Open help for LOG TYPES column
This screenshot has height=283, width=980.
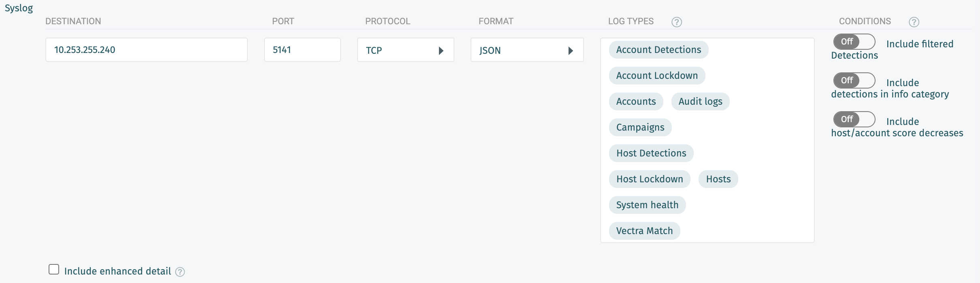point(676,22)
